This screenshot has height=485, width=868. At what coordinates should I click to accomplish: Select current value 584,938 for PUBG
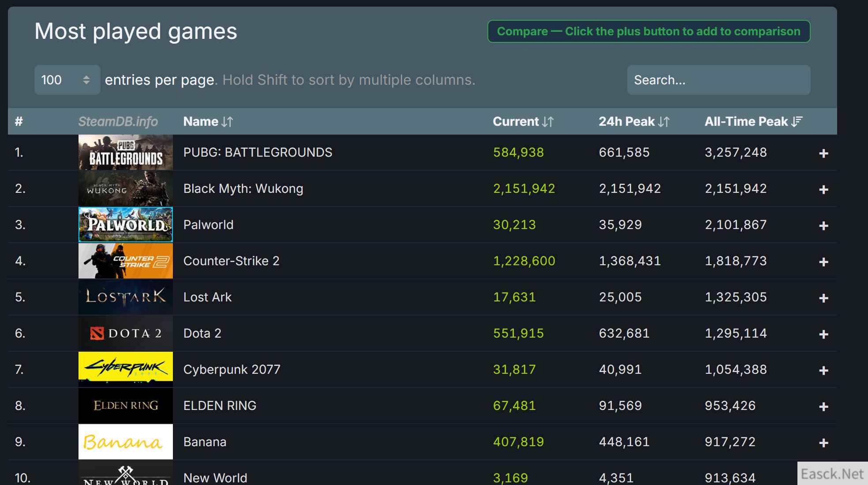[518, 152]
